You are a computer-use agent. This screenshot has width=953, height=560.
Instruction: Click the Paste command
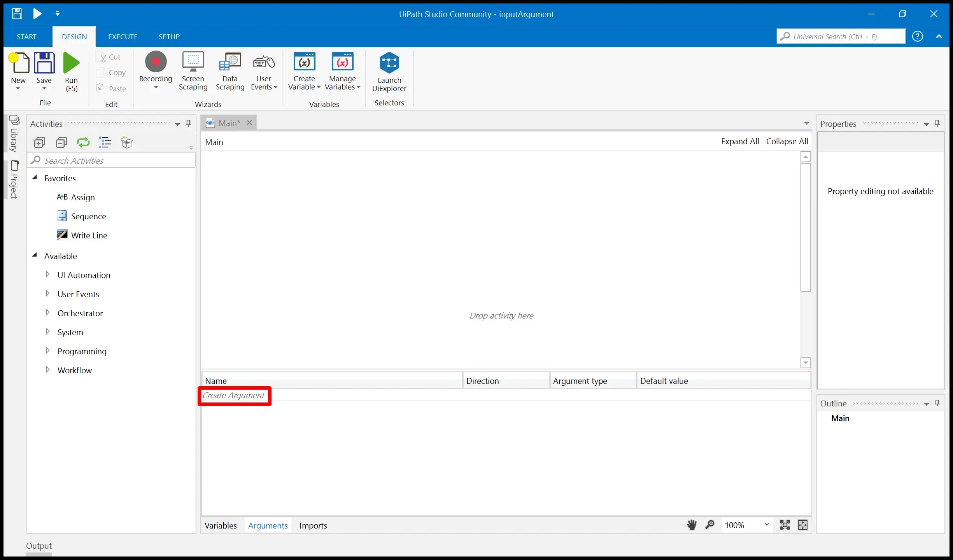pos(112,89)
